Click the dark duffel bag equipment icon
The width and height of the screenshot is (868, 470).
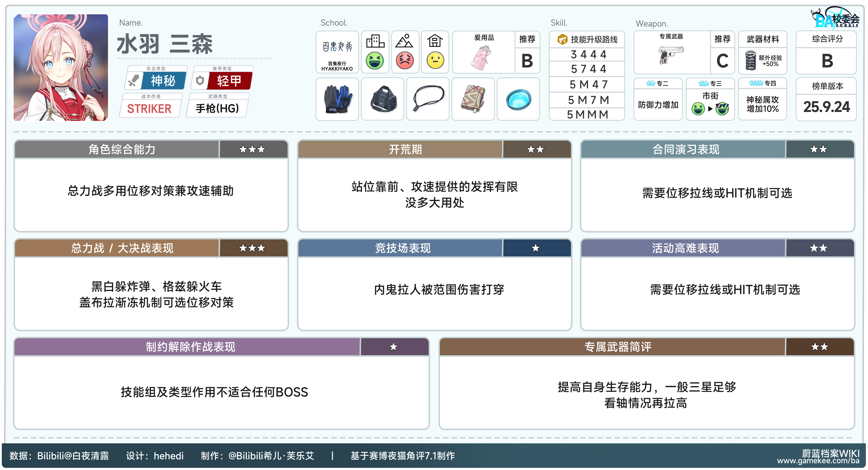(383, 99)
